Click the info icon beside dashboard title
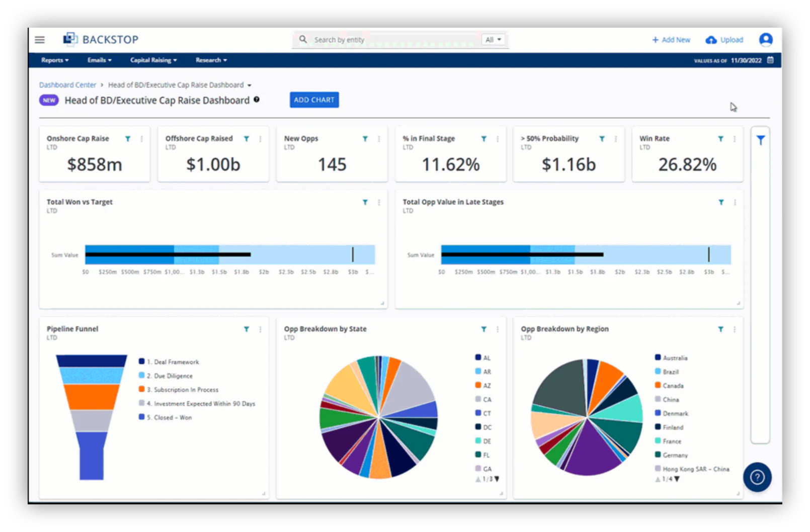This screenshot has width=810, height=532. tap(257, 100)
